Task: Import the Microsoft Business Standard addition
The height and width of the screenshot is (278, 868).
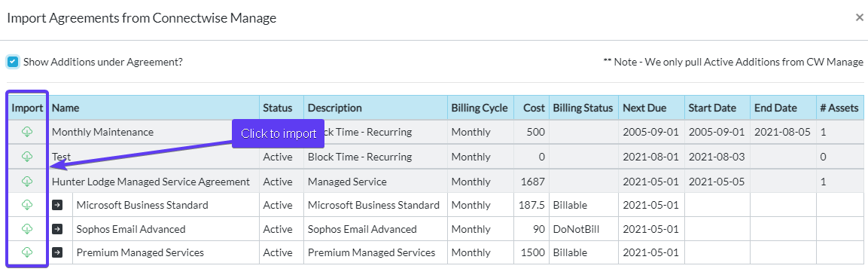Action: (27, 205)
